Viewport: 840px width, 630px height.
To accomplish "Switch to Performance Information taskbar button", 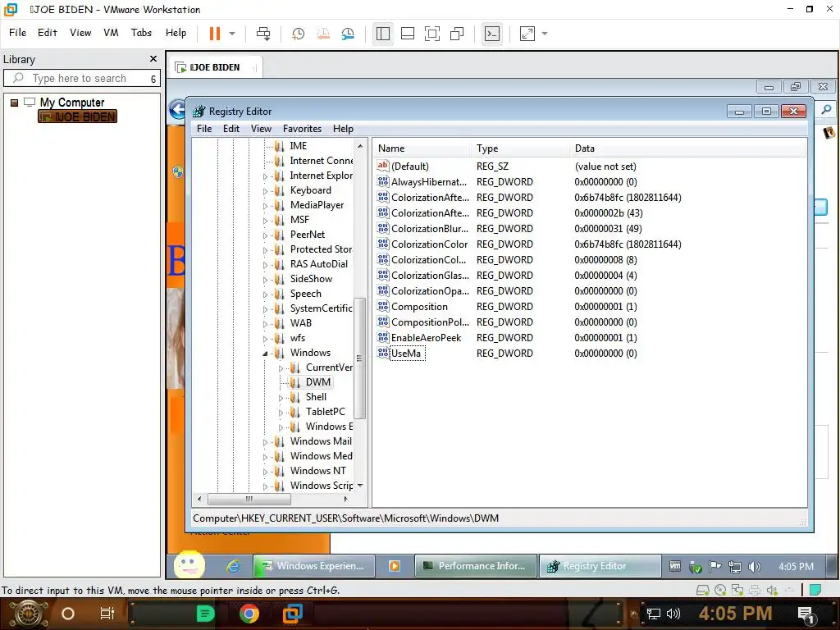I will 476,566.
